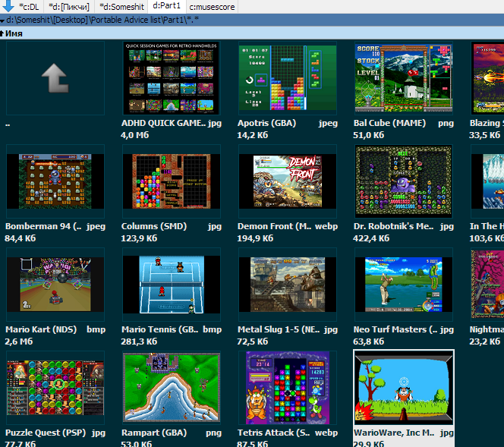Switch to the *c:DL tab
The width and height of the screenshot is (504, 447).
[x=29, y=7]
